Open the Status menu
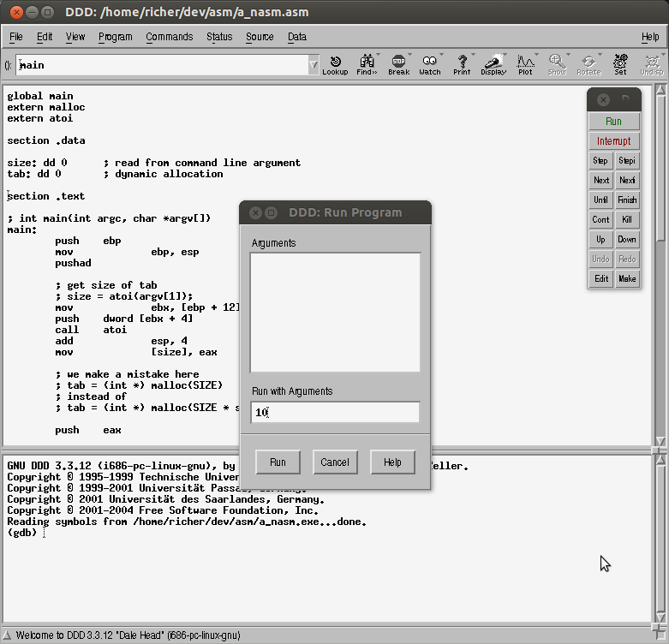The height and width of the screenshot is (644, 669). coord(219,37)
